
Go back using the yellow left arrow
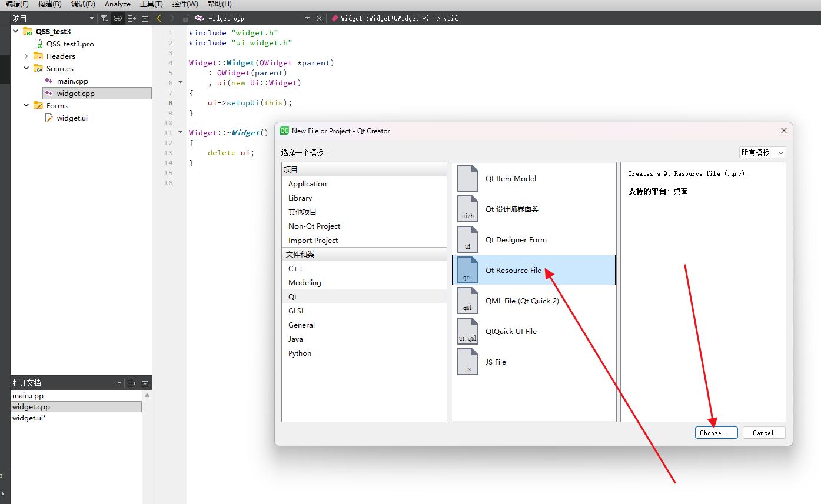159,18
